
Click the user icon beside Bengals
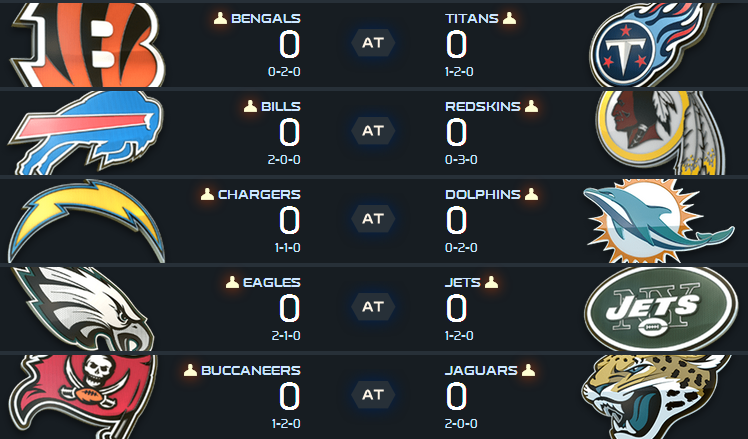tap(220, 18)
